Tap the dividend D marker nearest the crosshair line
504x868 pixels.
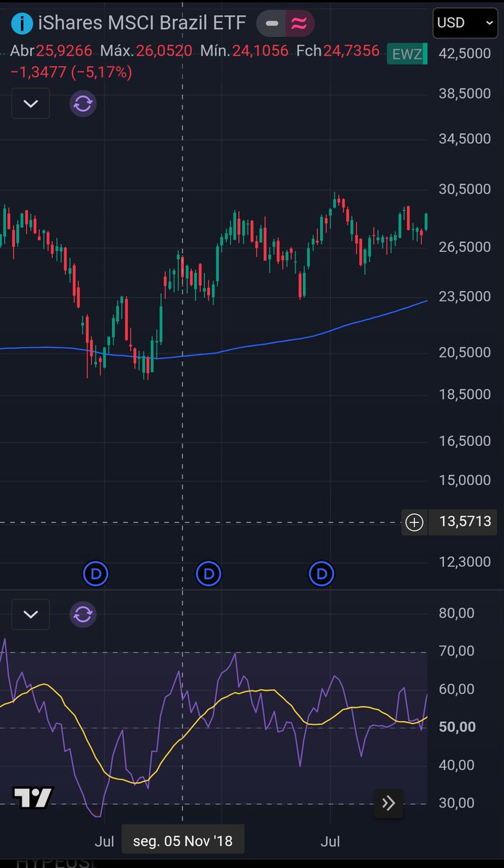(x=209, y=574)
